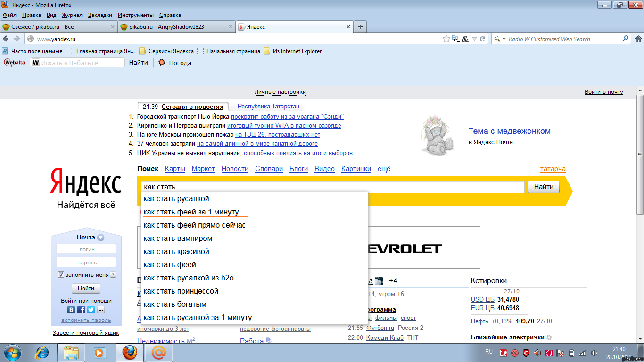Click the browser back arrow button
The height and width of the screenshot is (362, 644).
click(6, 39)
